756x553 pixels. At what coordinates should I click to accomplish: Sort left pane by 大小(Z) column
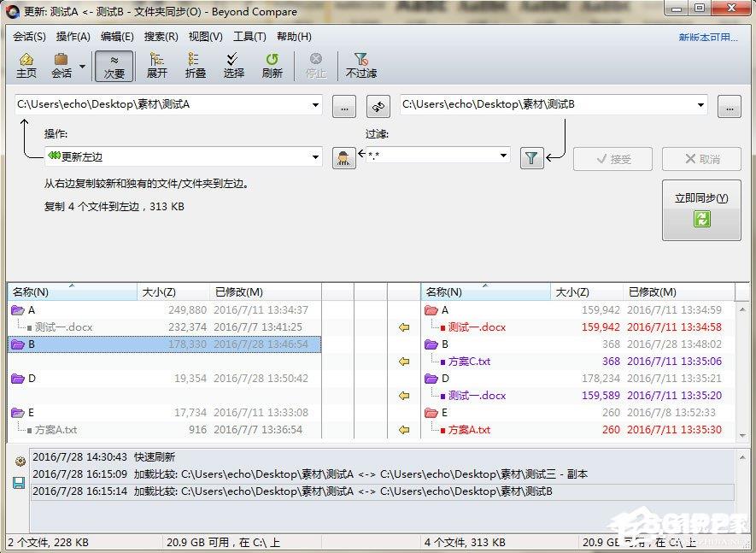pyautogui.click(x=173, y=292)
